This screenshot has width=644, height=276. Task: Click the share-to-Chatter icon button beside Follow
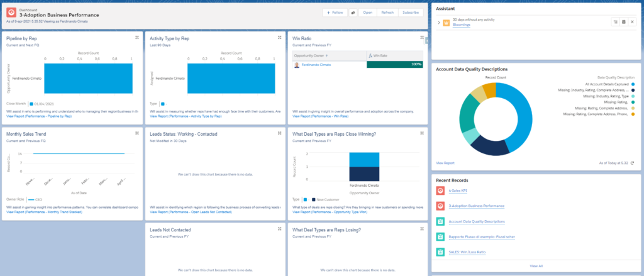coord(353,13)
